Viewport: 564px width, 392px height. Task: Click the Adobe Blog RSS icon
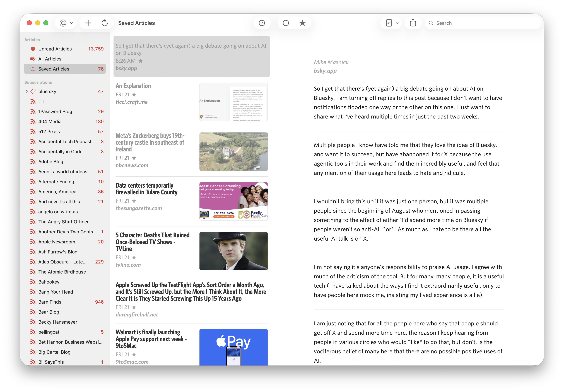pyautogui.click(x=33, y=162)
